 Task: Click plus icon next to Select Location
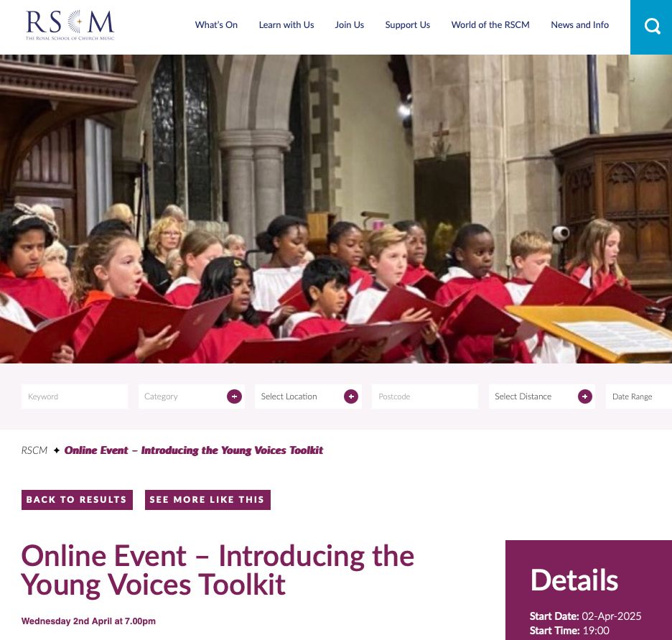351,396
